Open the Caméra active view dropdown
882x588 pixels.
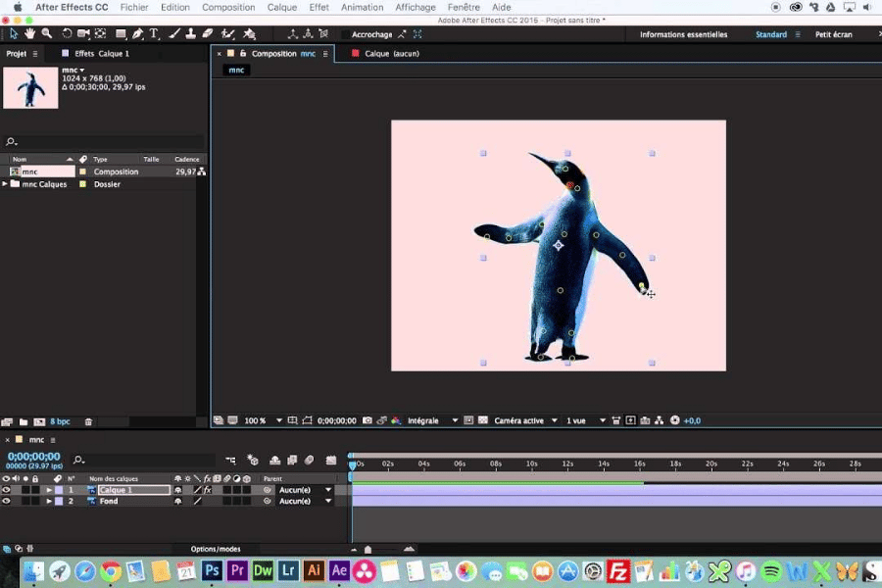pos(524,420)
